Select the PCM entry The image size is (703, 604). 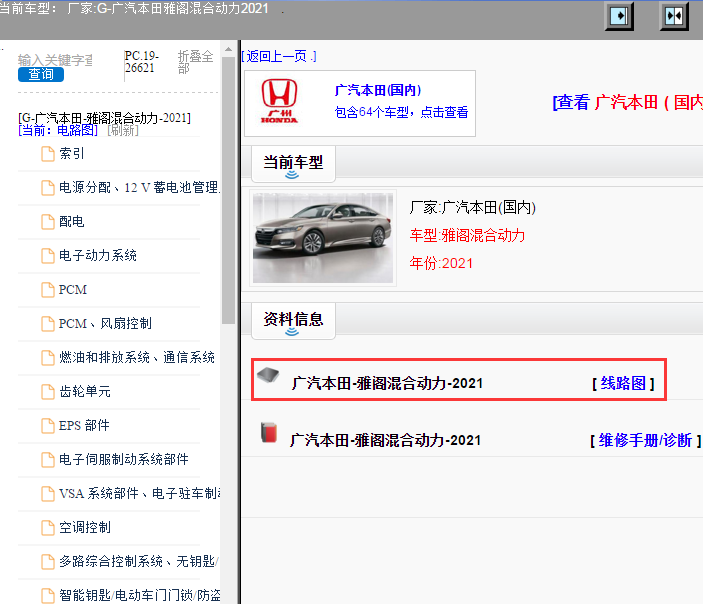[73, 290]
